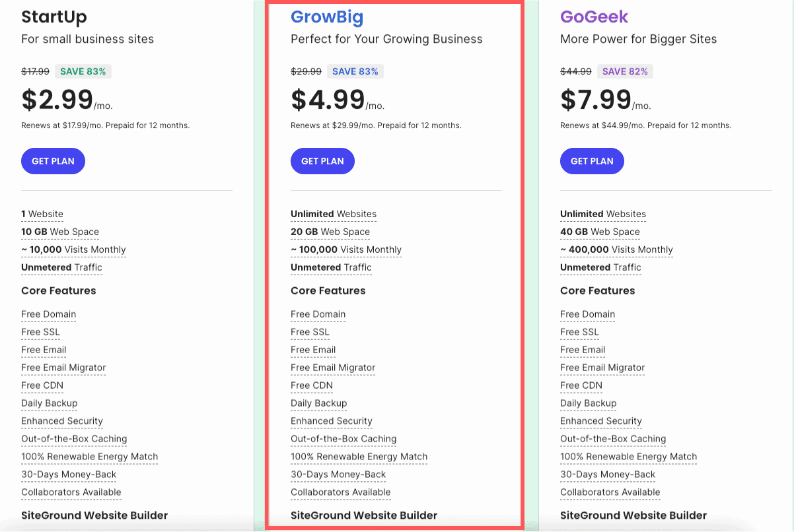The width and height of the screenshot is (794, 532).
Task: Click the SAVE 83% badge under StartUp
Action: coord(83,71)
